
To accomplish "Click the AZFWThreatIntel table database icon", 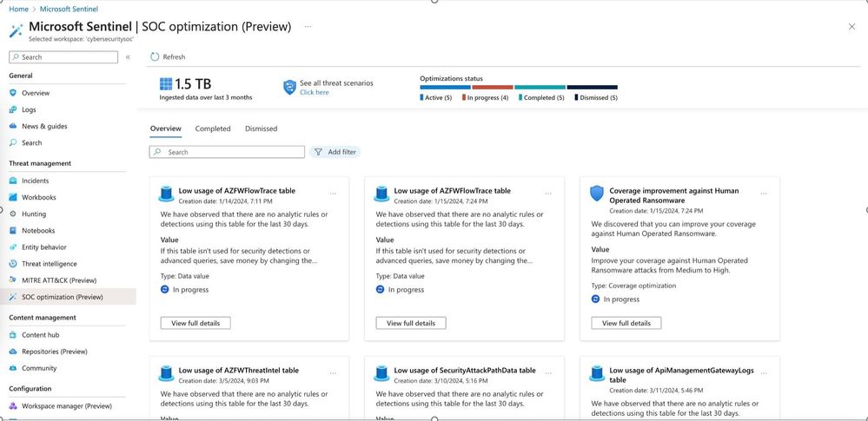I will [x=166, y=373].
